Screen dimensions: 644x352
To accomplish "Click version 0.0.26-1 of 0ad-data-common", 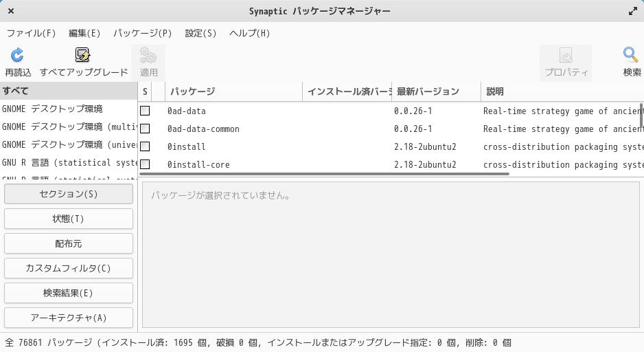I will coord(413,129).
